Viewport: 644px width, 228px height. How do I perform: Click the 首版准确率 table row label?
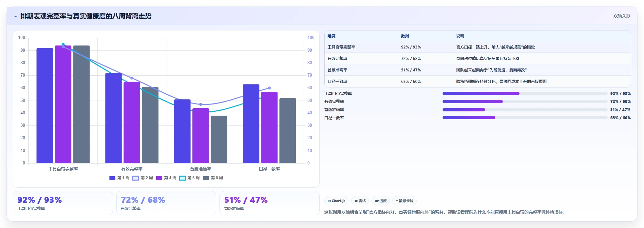337,70
